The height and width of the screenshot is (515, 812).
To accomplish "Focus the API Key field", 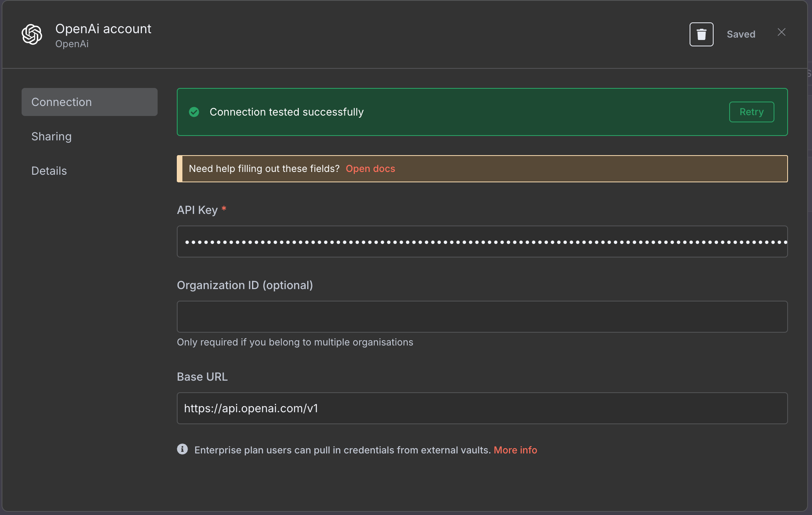I will click(482, 242).
